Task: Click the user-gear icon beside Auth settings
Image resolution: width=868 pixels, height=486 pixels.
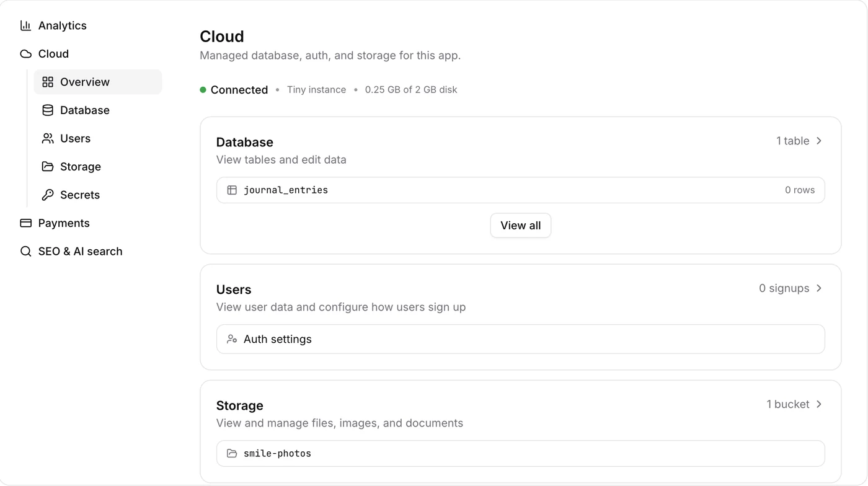Action: (232, 339)
